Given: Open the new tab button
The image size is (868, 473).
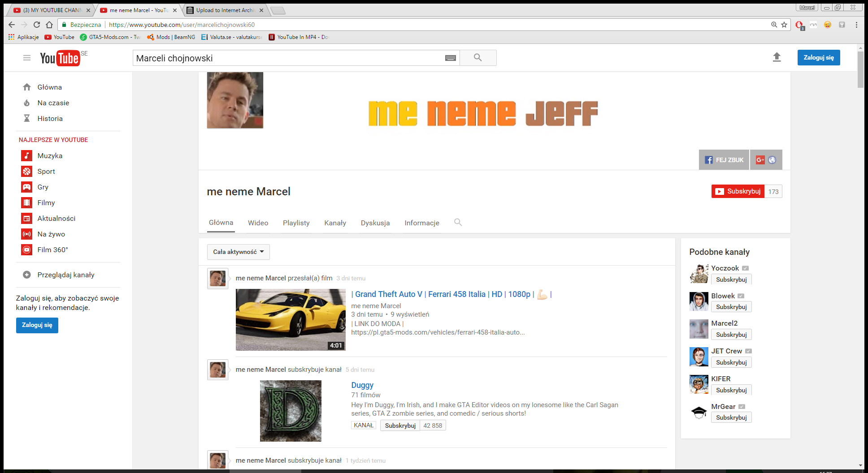Looking at the screenshot, I should tap(278, 10).
